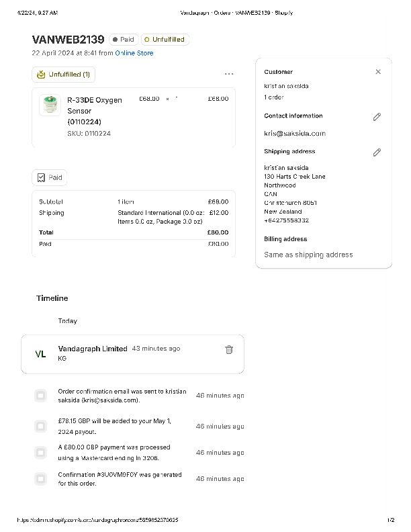Edit contact information with pencil icon

[377, 117]
